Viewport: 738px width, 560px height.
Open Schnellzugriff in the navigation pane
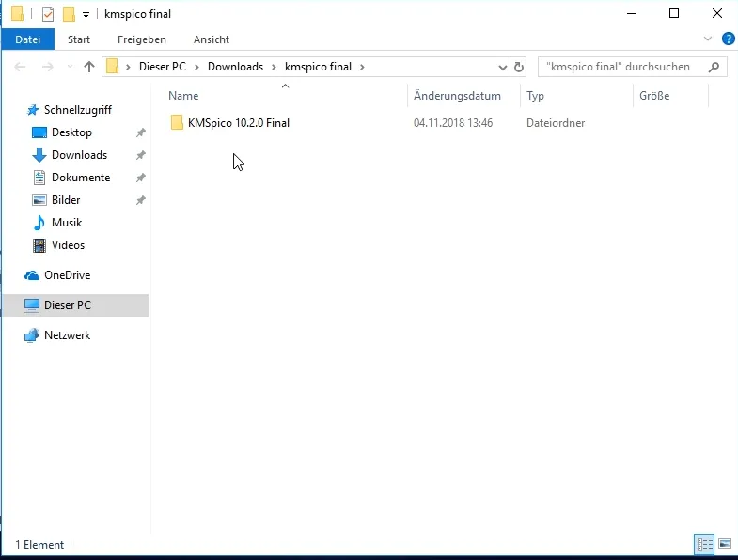click(78, 110)
